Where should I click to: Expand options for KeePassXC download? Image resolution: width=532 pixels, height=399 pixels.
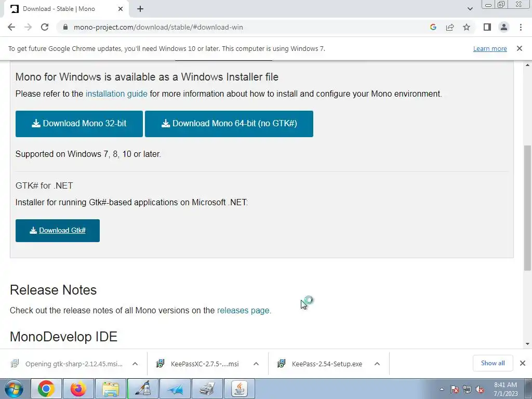pos(256,364)
